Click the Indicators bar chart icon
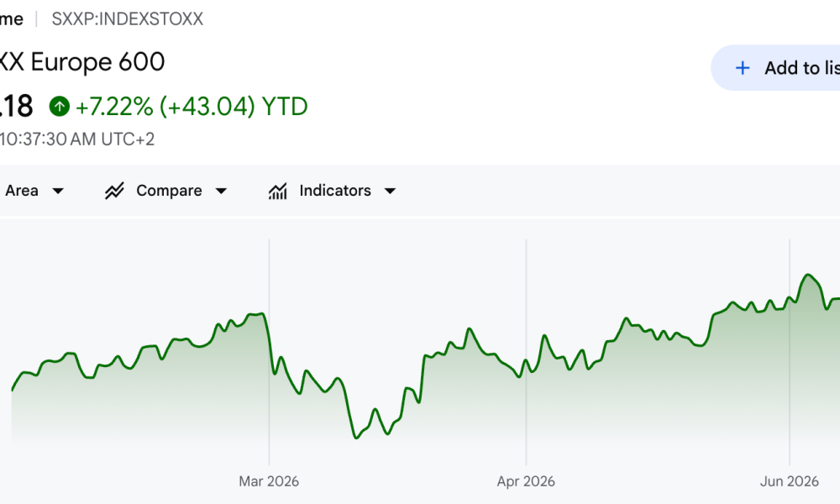The image size is (840, 504). tap(277, 191)
